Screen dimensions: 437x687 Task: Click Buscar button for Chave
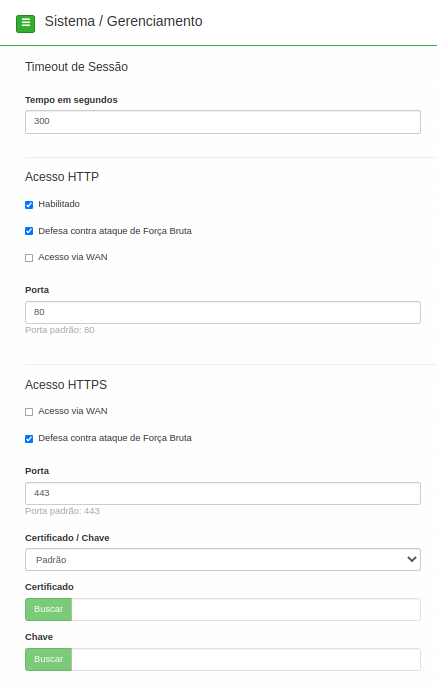click(48, 659)
